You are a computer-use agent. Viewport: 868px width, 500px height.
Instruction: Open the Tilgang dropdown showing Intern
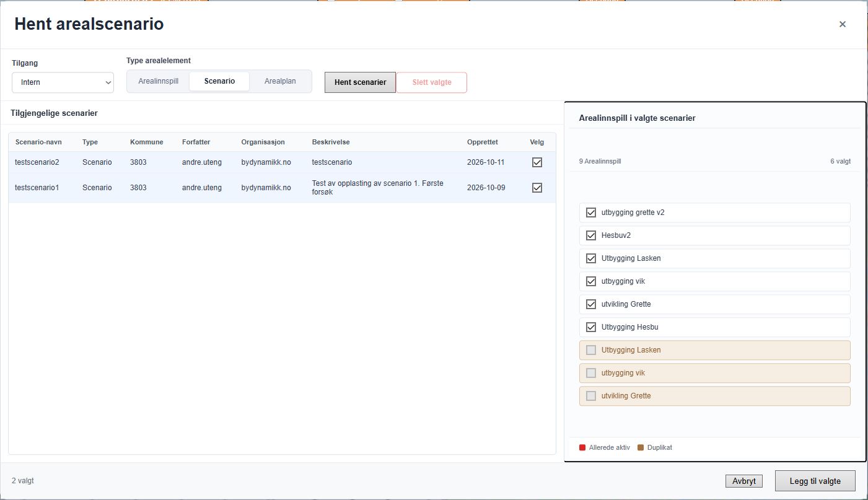pyautogui.click(x=63, y=82)
